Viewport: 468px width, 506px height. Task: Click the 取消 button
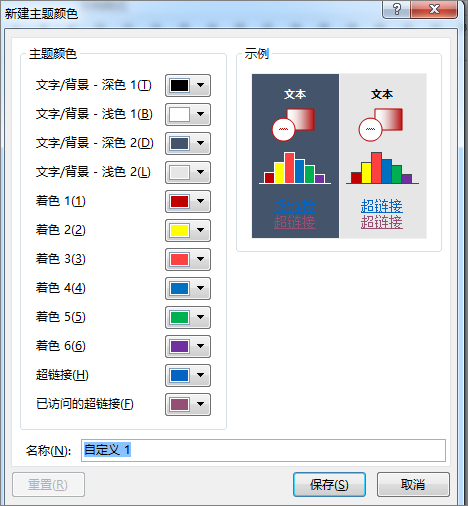(x=413, y=484)
